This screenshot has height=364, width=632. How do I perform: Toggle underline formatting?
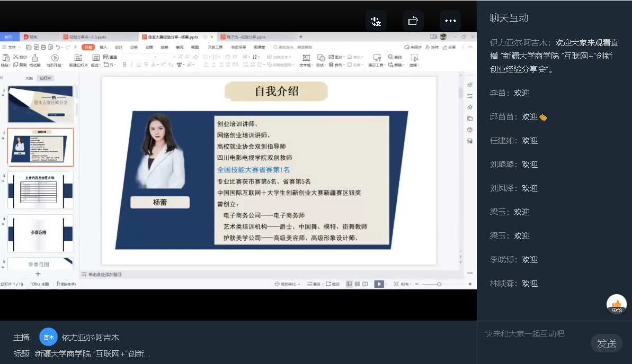click(x=139, y=65)
